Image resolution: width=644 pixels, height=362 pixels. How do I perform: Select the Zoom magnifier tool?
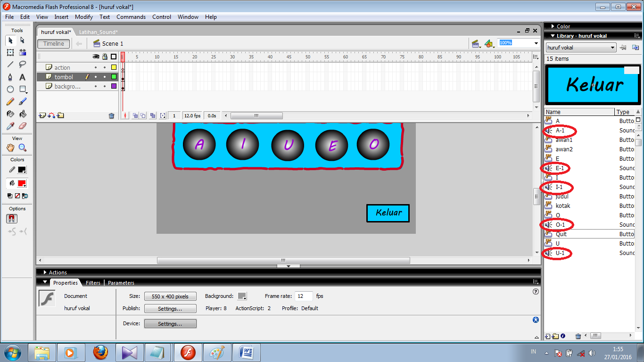pyautogui.click(x=23, y=148)
